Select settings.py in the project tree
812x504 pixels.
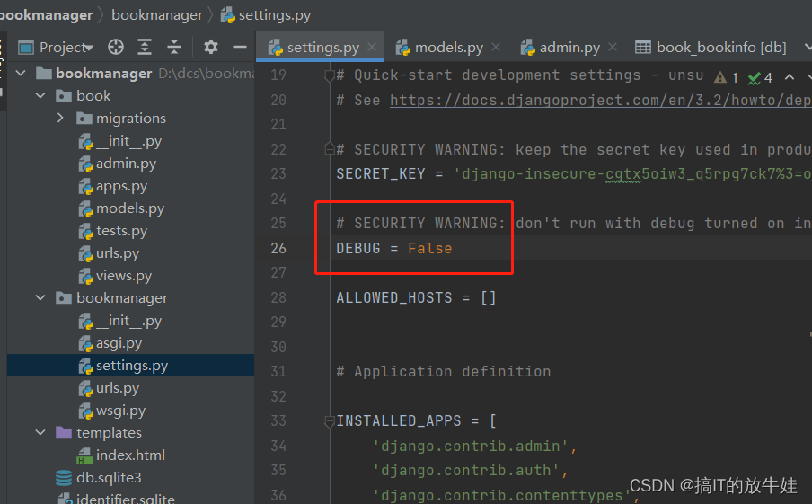pyautogui.click(x=130, y=365)
